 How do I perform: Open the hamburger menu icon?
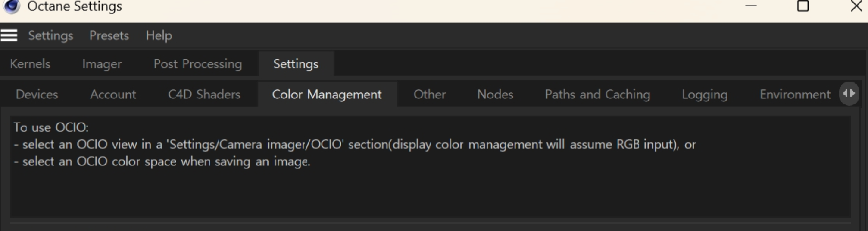pos(9,35)
